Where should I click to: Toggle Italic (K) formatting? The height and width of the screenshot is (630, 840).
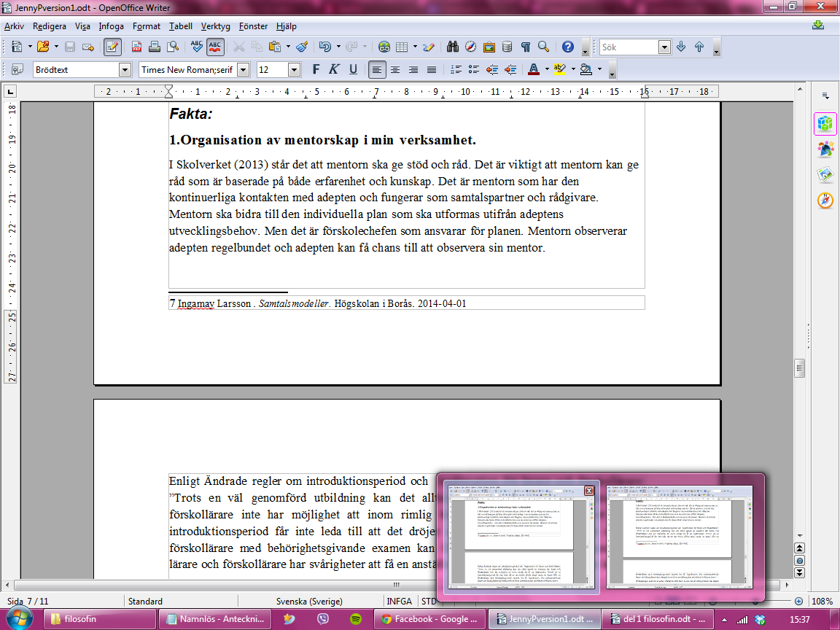click(334, 69)
